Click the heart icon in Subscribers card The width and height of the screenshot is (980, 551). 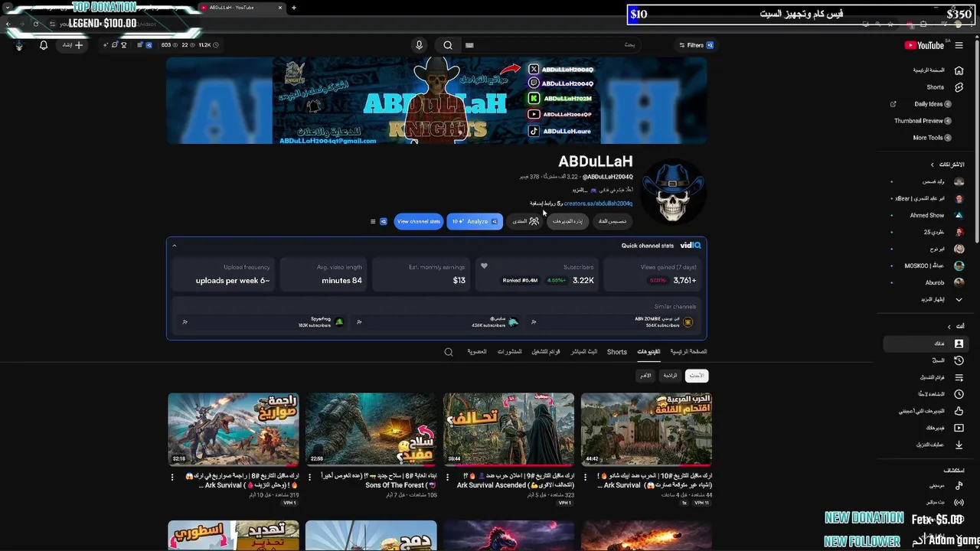click(484, 266)
